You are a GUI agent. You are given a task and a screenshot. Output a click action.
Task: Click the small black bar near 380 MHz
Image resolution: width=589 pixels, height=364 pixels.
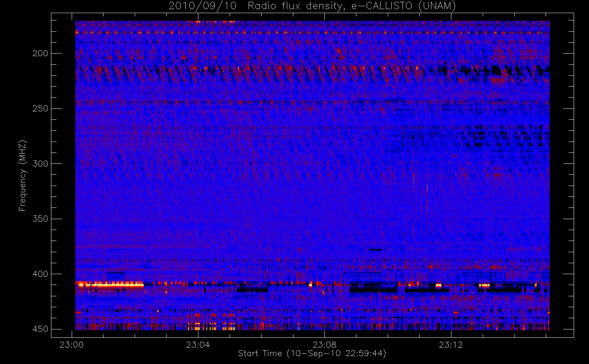coord(375,249)
